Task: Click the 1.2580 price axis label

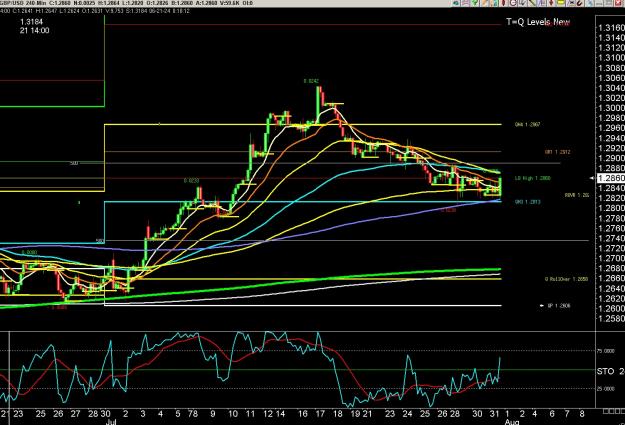Action: pyautogui.click(x=611, y=319)
